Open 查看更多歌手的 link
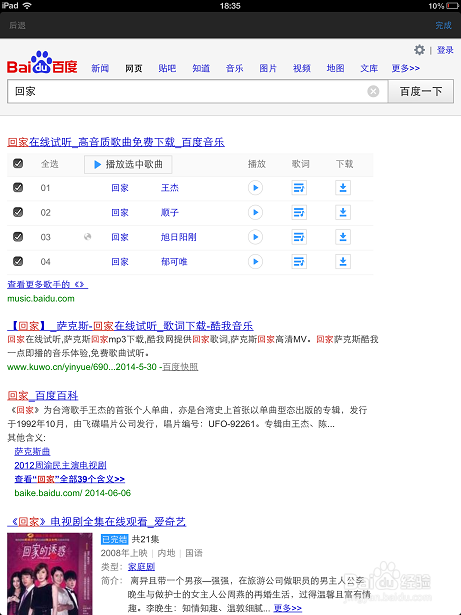The image size is (461, 615). coord(47,284)
